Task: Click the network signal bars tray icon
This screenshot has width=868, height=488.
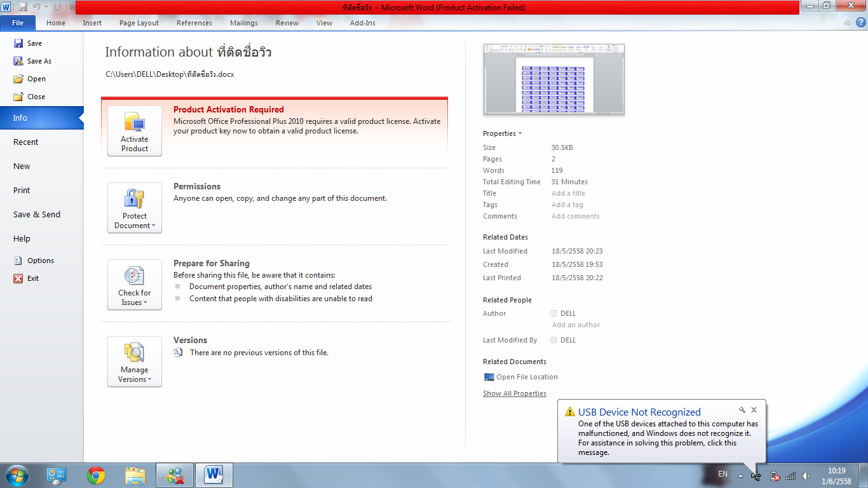Action: click(790, 476)
